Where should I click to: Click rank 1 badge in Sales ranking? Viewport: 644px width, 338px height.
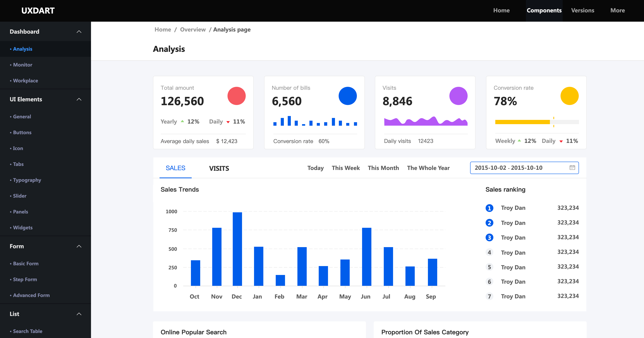pos(489,208)
